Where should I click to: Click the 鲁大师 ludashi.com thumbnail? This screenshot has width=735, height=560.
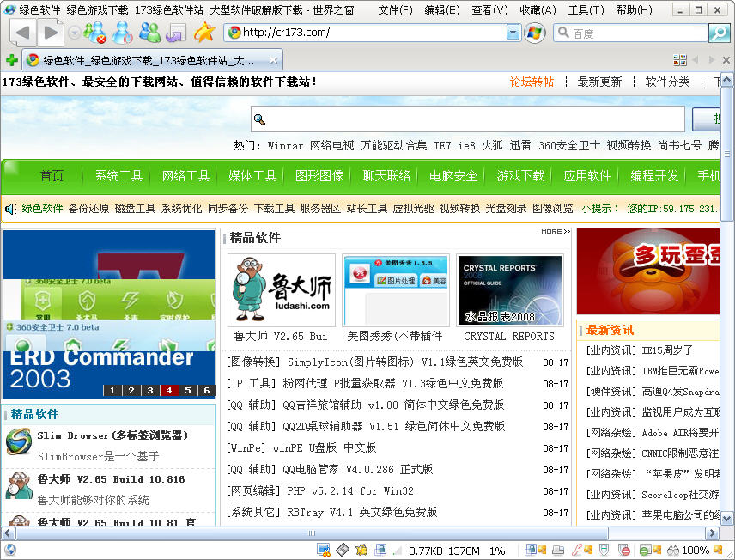(282, 289)
